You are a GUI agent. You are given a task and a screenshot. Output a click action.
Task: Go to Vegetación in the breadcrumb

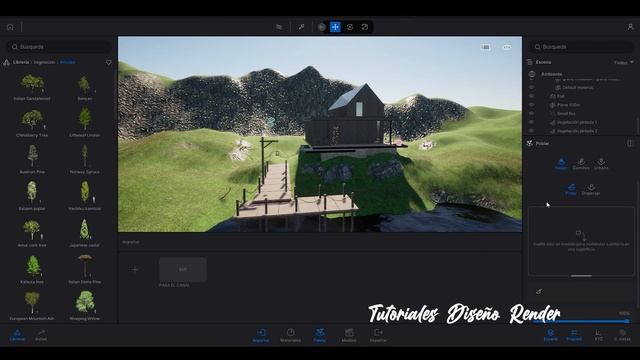(x=44, y=62)
